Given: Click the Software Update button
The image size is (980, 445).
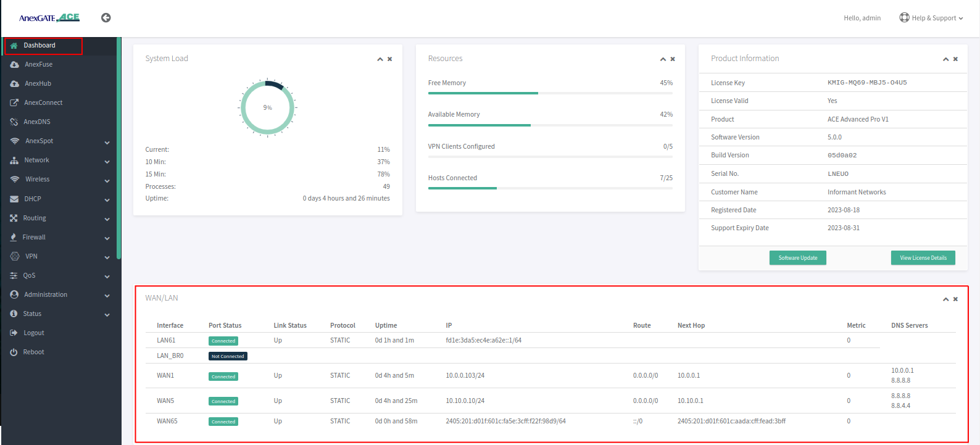Looking at the screenshot, I should click(x=797, y=258).
